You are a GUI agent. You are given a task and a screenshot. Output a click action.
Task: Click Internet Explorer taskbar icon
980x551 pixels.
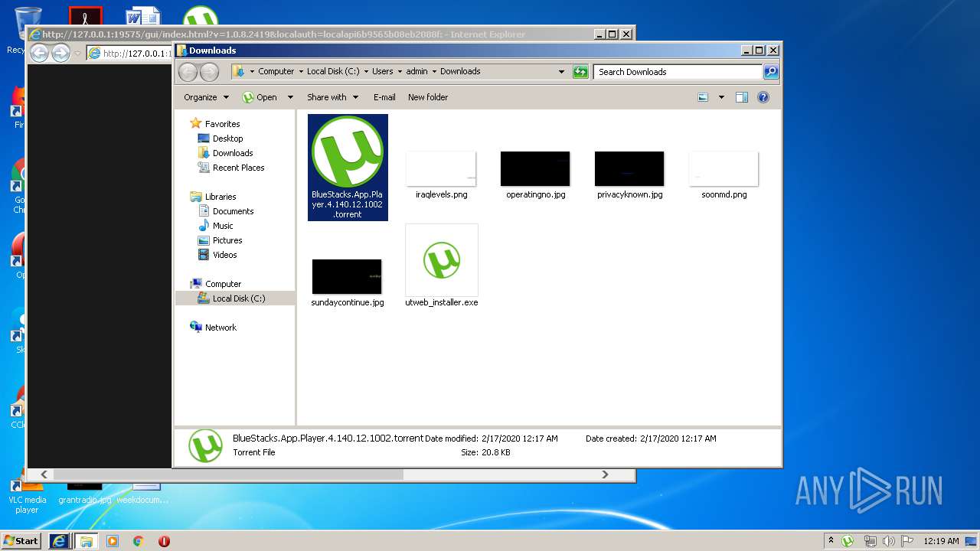[60, 541]
